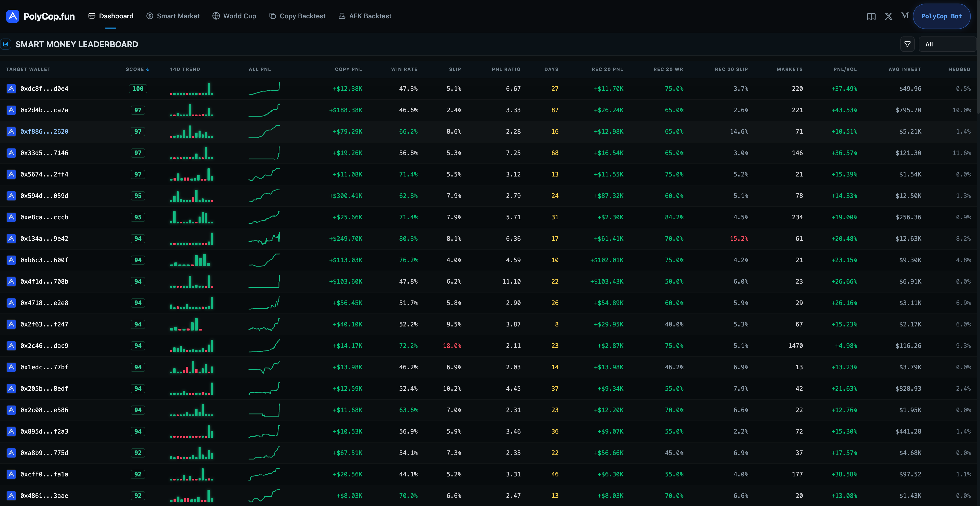Screen dimensions: 980x506
Task: Open the Medium M icon
Action: point(905,16)
